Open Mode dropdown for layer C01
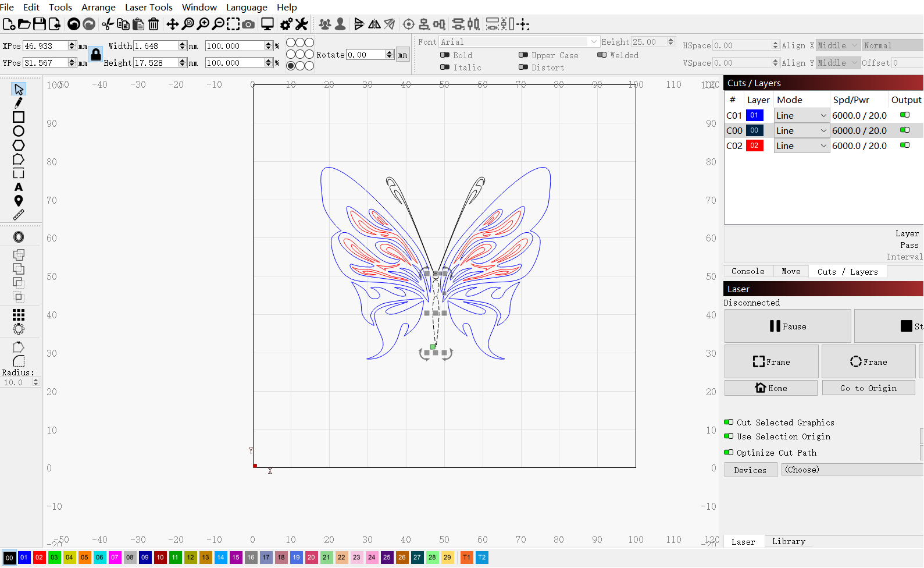Image resolution: width=924 pixels, height=568 pixels. point(801,115)
